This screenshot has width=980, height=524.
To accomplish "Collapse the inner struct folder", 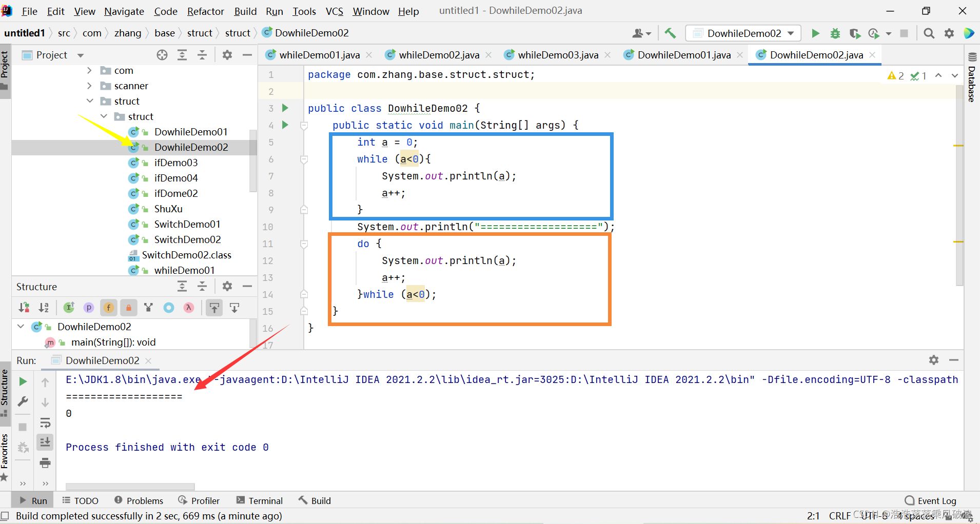I will coord(104,116).
